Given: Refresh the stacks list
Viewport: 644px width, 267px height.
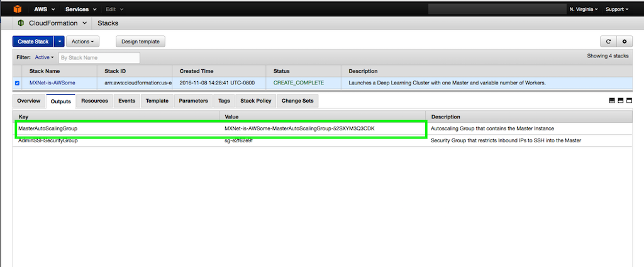Looking at the screenshot, I should pyautogui.click(x=608, y=42).
